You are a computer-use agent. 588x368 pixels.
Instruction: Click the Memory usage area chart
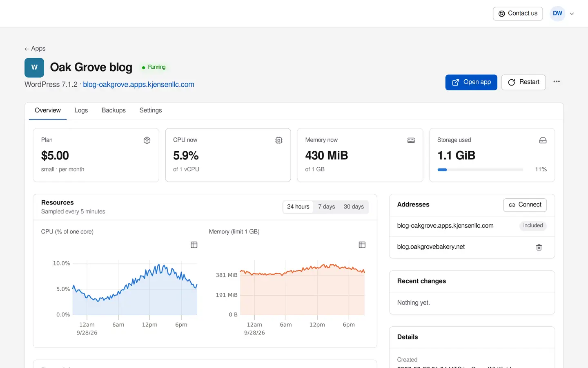point(302,289)
